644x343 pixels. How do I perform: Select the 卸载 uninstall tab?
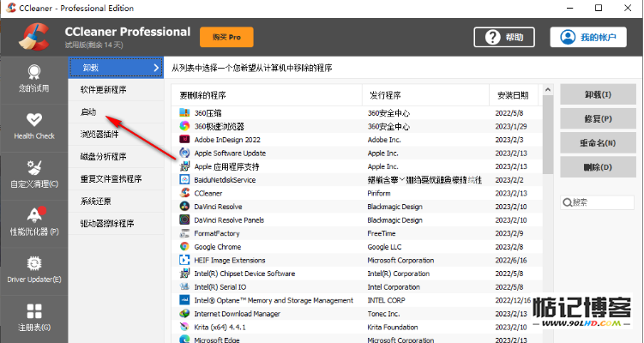pos(116,68)
